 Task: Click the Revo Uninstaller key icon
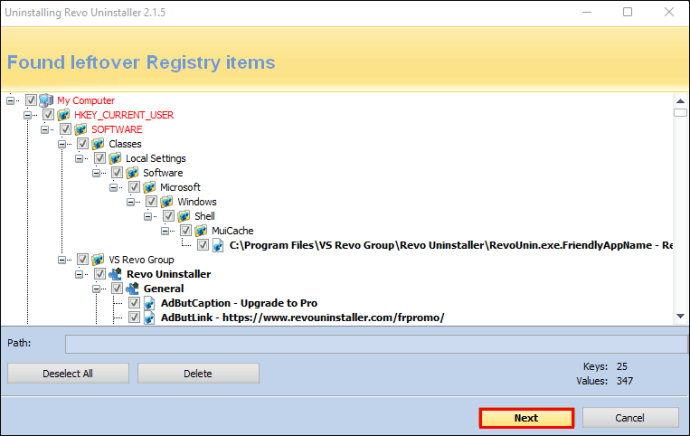115,274
